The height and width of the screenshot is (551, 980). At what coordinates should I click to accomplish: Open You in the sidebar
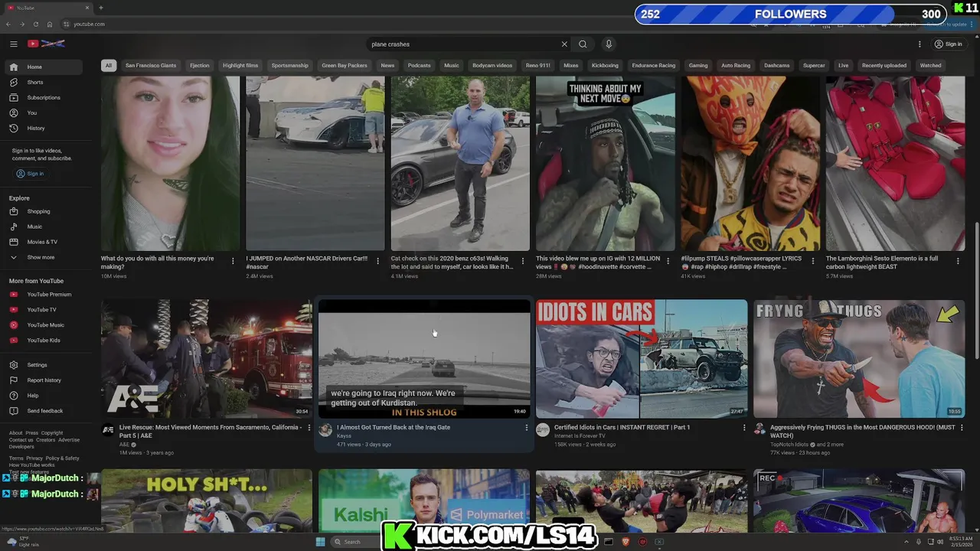tap(43, 112)
